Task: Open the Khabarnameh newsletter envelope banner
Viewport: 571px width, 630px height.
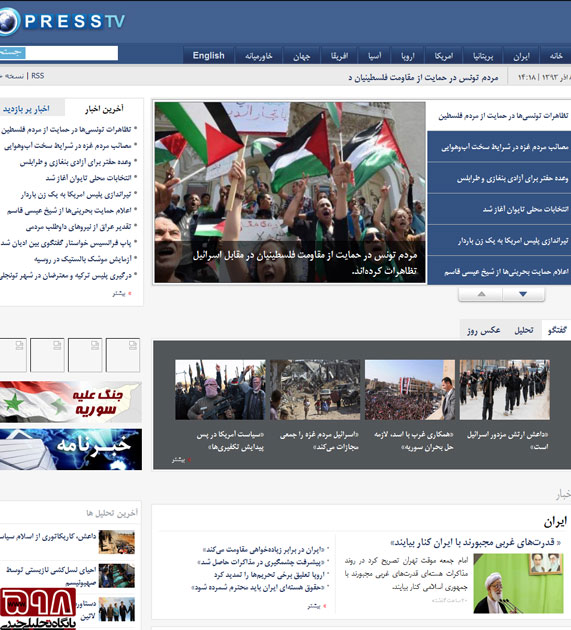Action: pos(70,449)
